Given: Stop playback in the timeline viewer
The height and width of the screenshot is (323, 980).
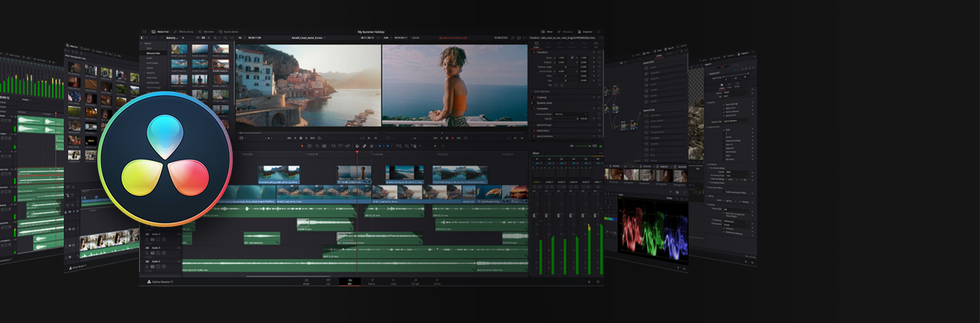Looking at the screenshot, I should pyautogui.click(x=447, y=138).
